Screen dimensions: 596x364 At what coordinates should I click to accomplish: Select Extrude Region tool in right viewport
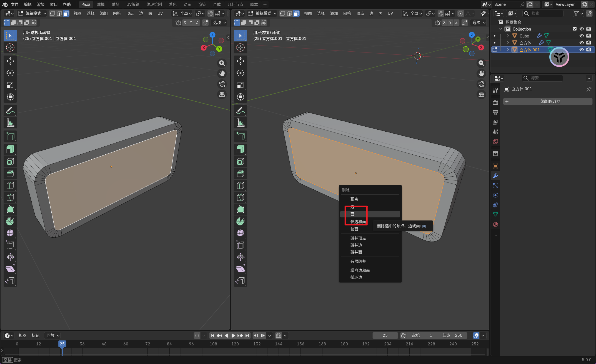(x=241, y=150)
